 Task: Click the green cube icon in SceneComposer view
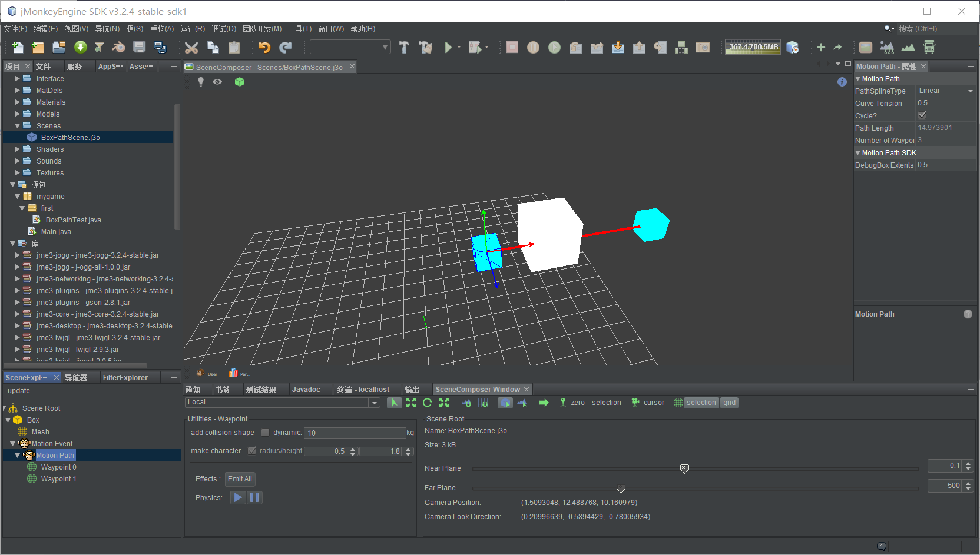(x=240, y=82)
